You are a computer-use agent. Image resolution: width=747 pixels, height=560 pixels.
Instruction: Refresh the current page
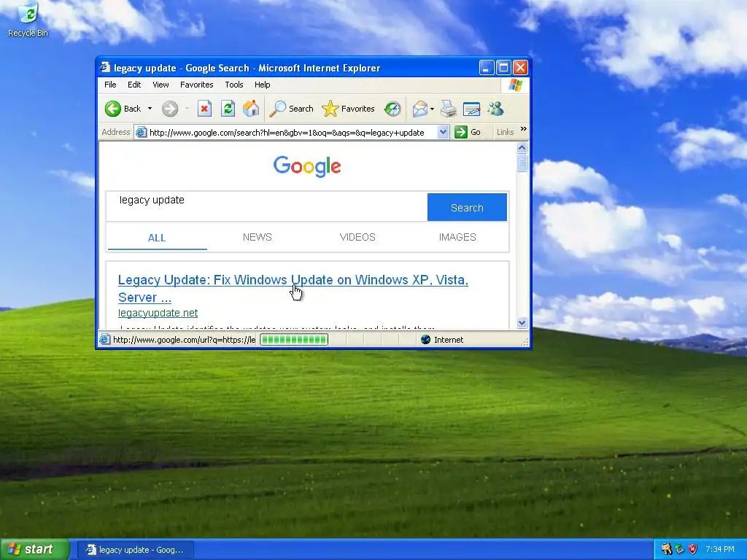(x=228, y=109)
